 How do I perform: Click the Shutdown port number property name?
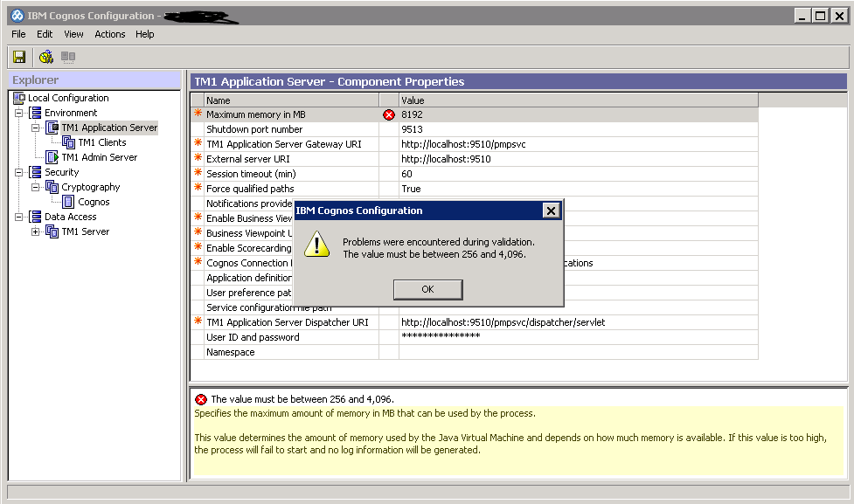tap(254, 129)
